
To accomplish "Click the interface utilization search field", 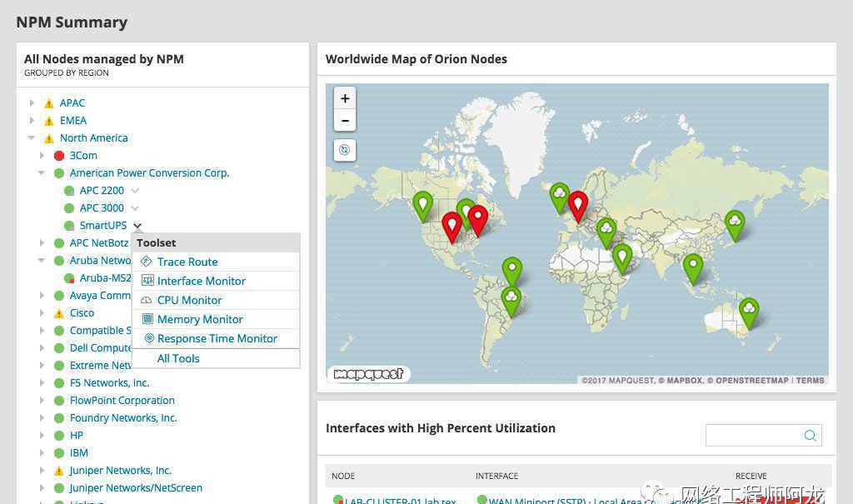I will click(754, 436).
